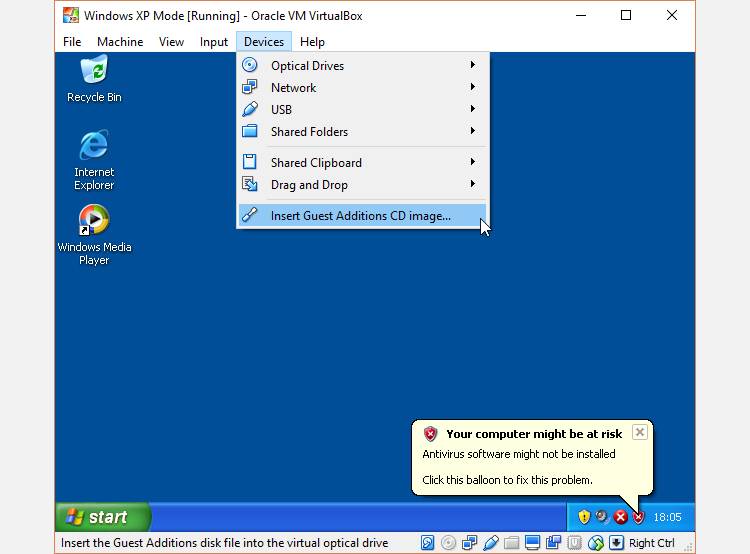Open the Help menu
This screenshot has height=554, width=750.
312,42
